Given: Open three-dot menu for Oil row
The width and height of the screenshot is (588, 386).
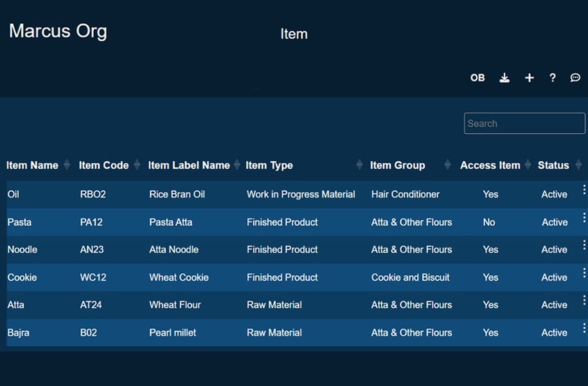Looking at the screenshot, I should [584, 190].
